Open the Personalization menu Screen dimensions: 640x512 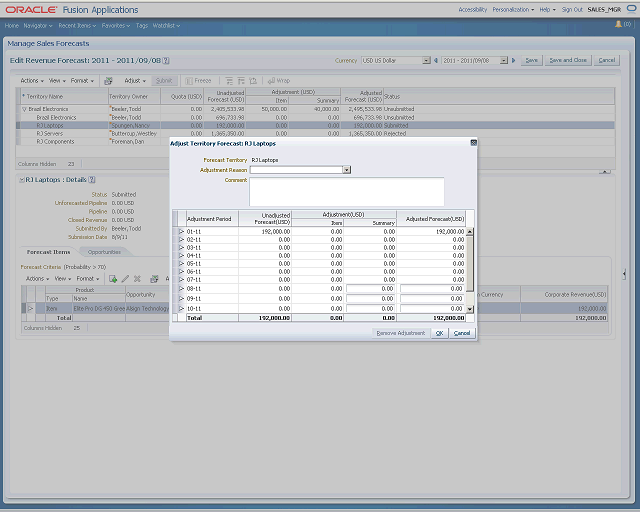coord(513,9)
